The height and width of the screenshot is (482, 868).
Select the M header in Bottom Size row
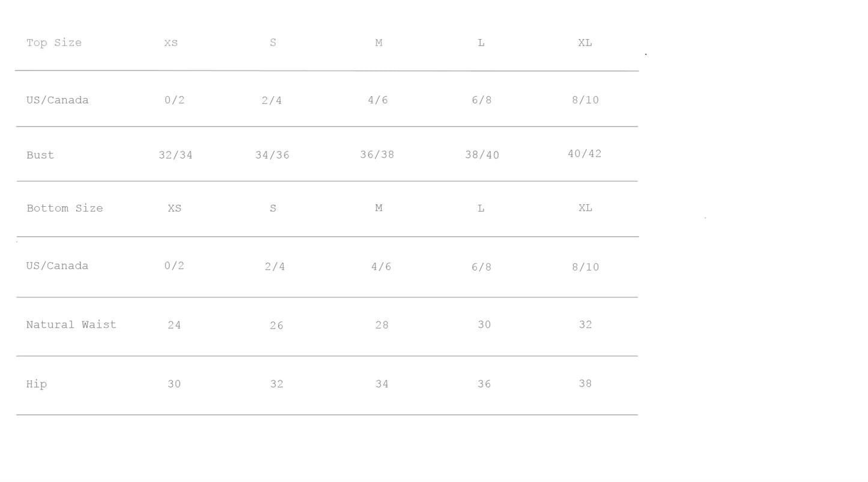pos(379,208)
